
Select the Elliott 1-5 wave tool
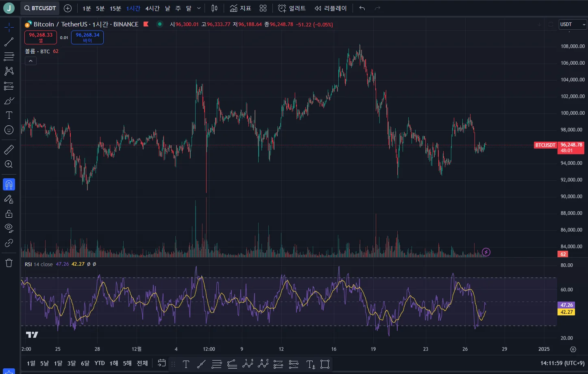click(248, 364)
